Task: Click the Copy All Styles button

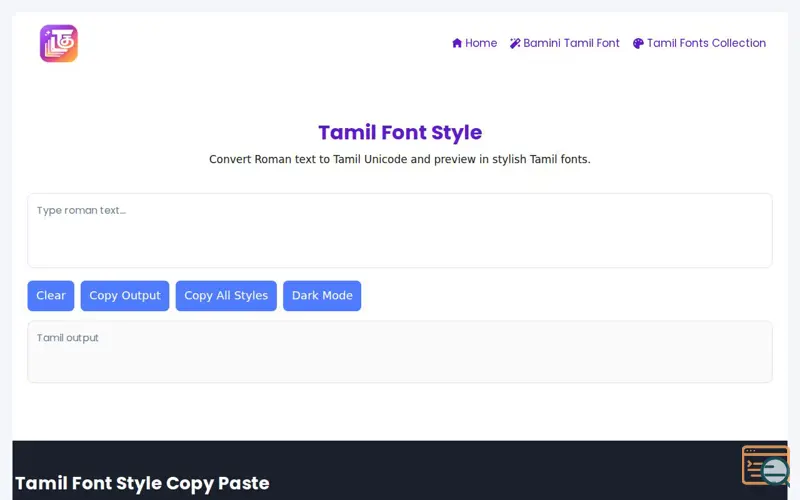Action: coord(226,295)
